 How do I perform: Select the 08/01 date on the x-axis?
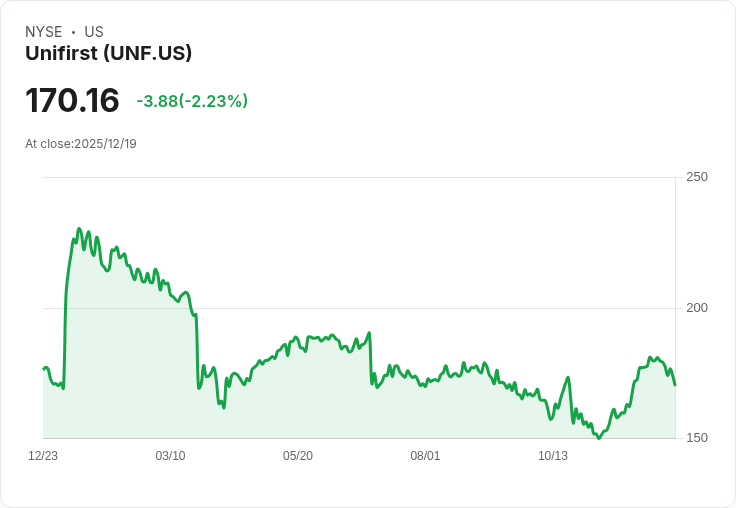click(x=425, y=456)
